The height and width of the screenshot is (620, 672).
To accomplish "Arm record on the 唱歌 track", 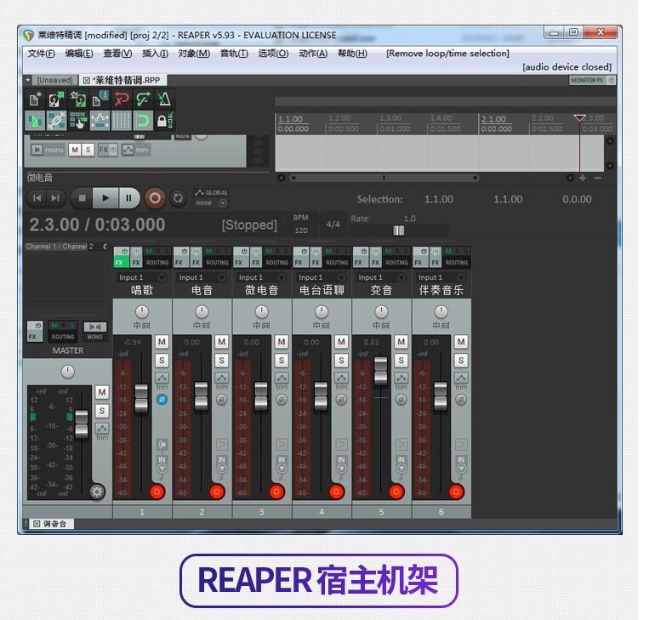I will 157,492.
